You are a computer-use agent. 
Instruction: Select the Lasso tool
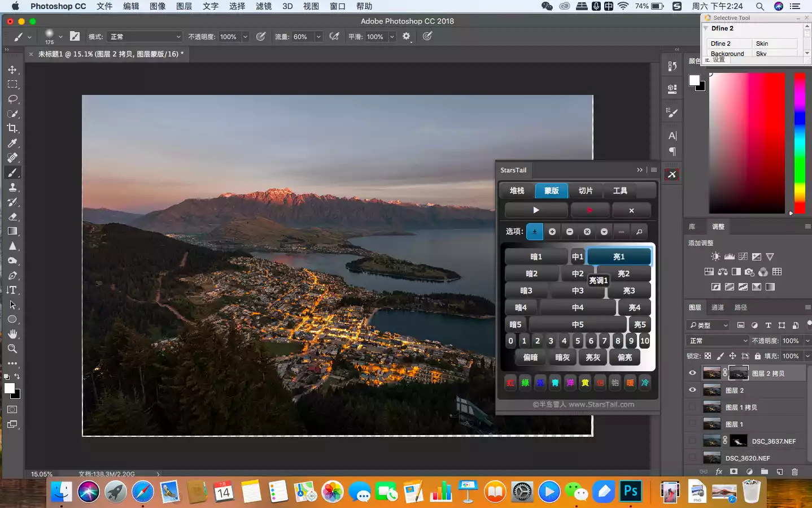pyautogui.click(x=12, y=99)
